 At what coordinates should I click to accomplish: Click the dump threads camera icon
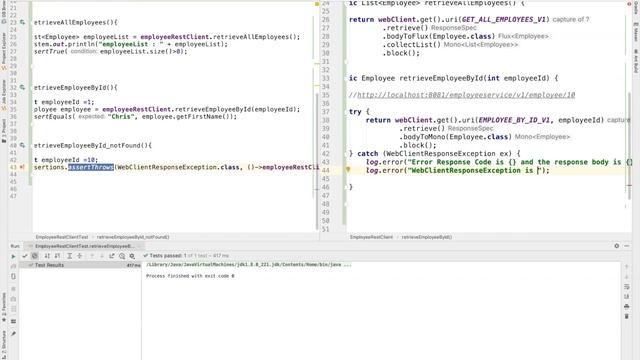[13, 299]
